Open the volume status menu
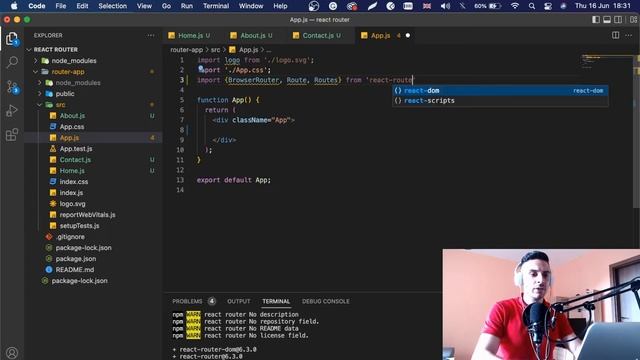 (445, 6)
